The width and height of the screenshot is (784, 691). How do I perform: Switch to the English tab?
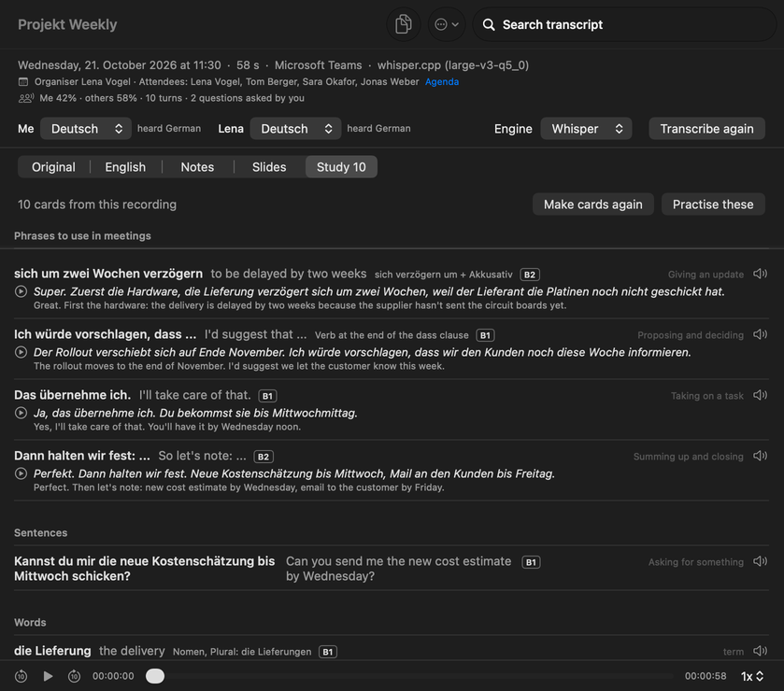(125, 167)
